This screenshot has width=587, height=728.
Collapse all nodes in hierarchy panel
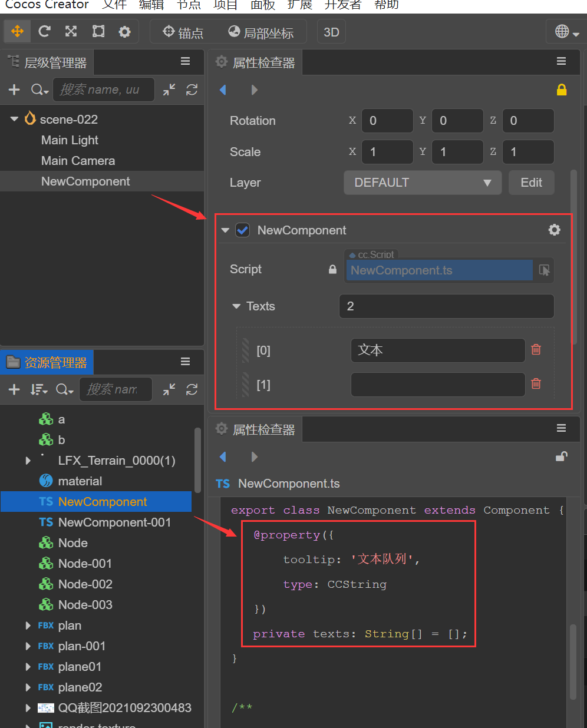click(x=169, y=90)
